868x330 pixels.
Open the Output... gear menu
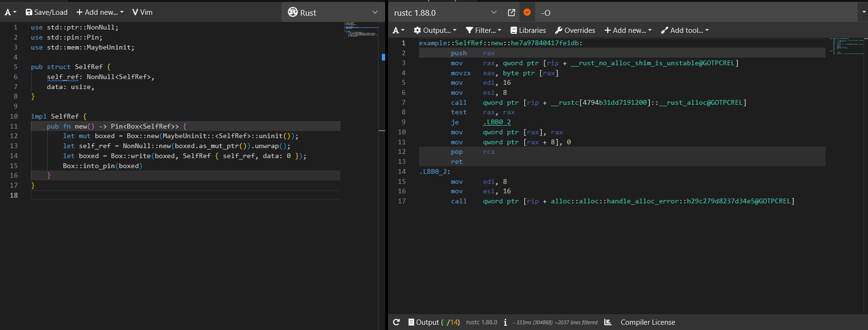pyautogui.click(x=435, y=30)
